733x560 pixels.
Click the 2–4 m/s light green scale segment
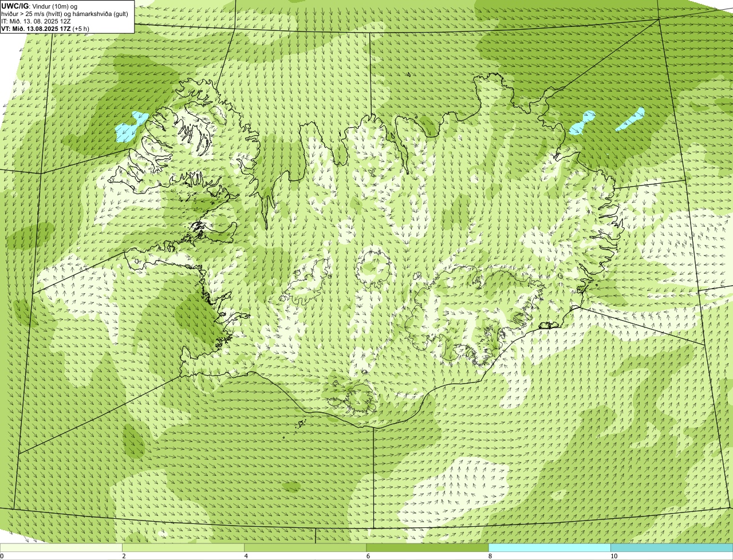point(183,548)
